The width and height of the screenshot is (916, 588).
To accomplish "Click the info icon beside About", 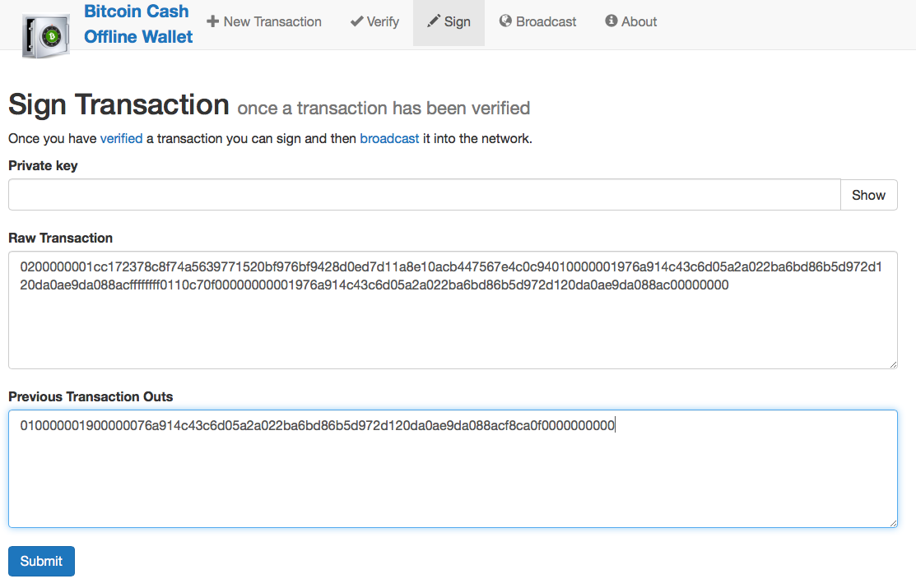I will click(x=611, y=21).
